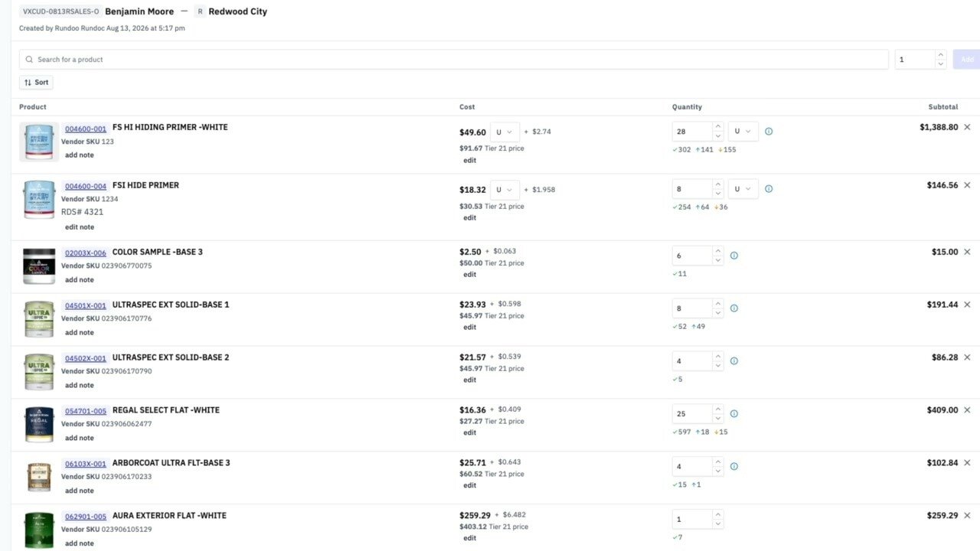Show quantity info for FSI HIDE PRIMER
The height and width of the screenshot is (551, 980).
coord(769,189)
